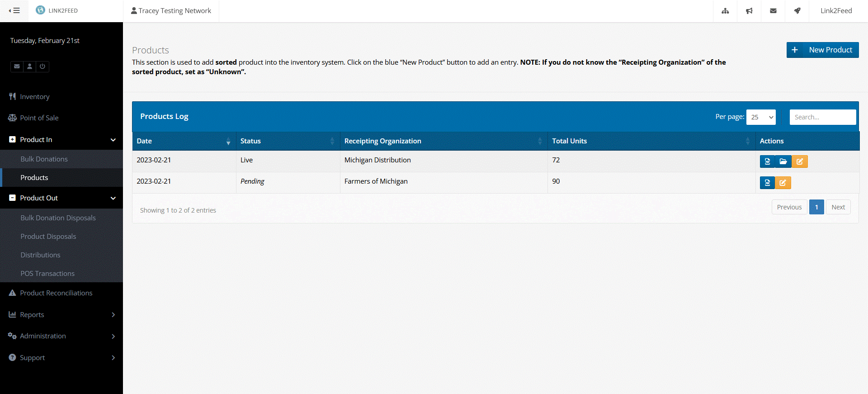Click into the Products Log search field
This screenshot has width=868, height=394.
[x=822, y=117]
